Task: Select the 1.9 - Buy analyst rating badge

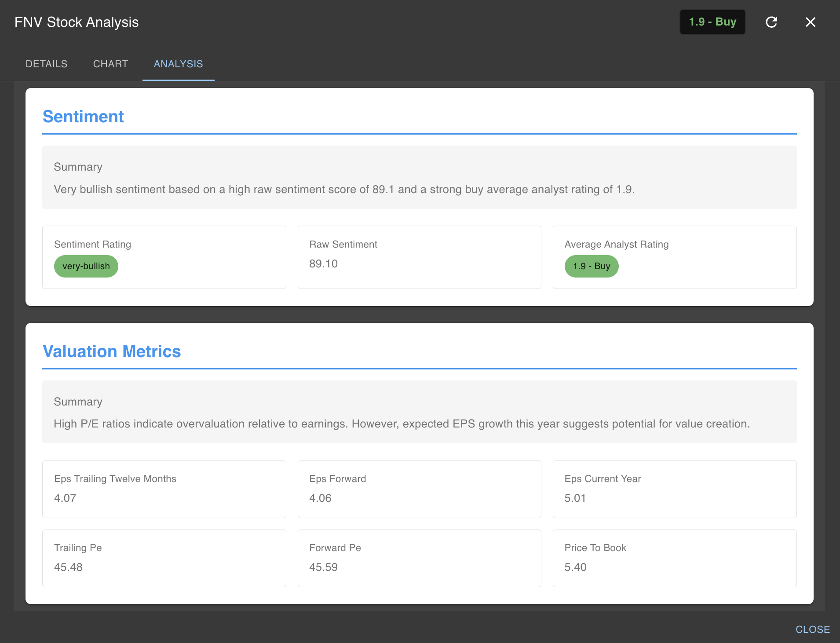Action: 591,266
